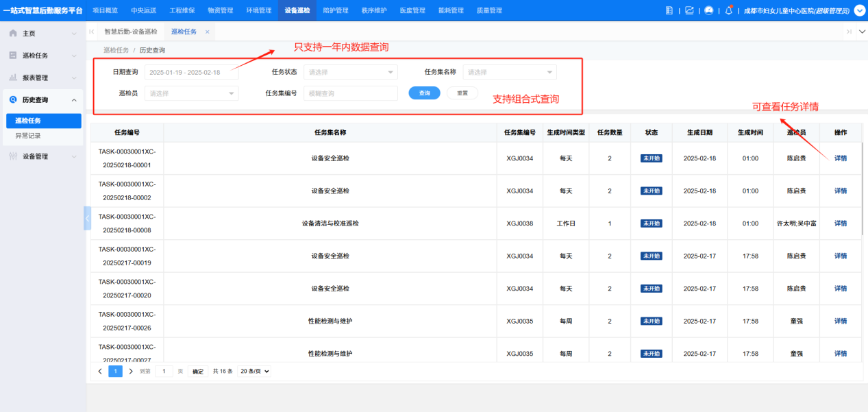Expand the 设备管理 sidebar menu
868x412 pixels.
click(74, 156)
